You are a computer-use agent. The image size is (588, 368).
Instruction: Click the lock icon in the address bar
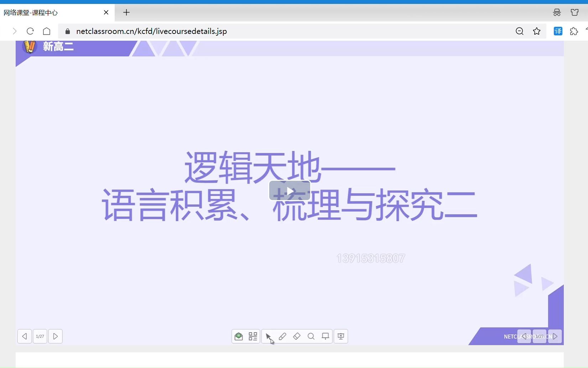pos(68,31)
